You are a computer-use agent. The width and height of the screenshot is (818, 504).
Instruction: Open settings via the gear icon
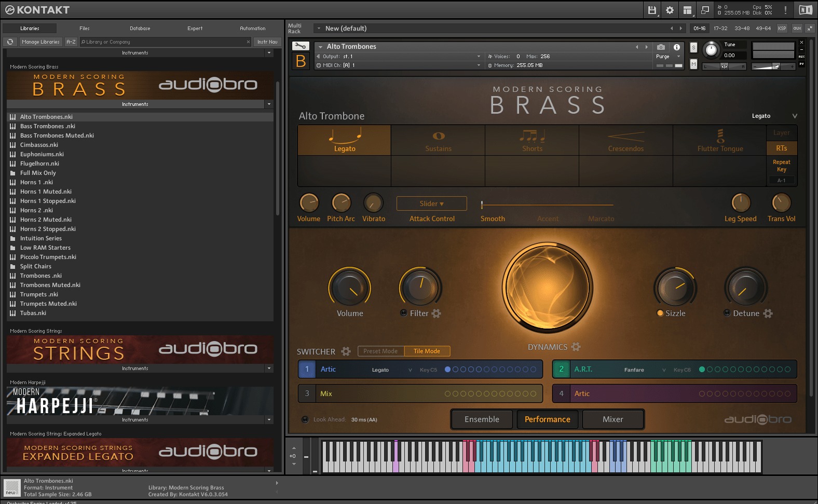(x=670, y=10)
